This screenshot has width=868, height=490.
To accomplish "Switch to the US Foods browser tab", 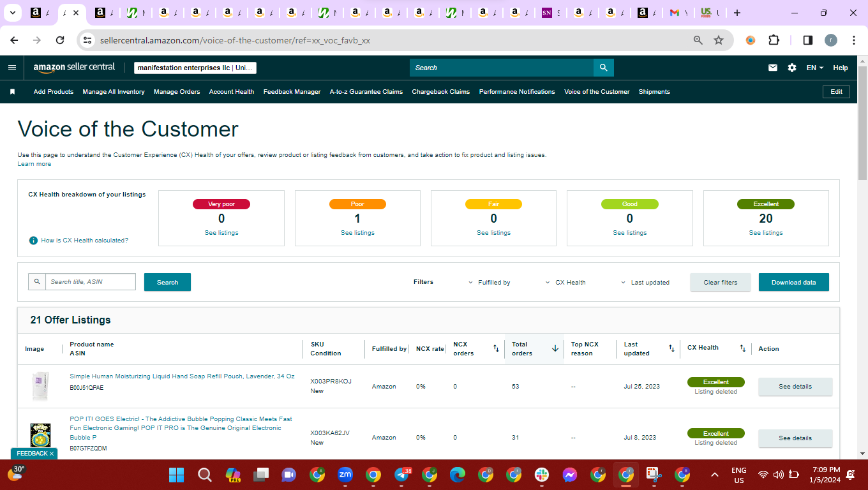I will [710, 13].
